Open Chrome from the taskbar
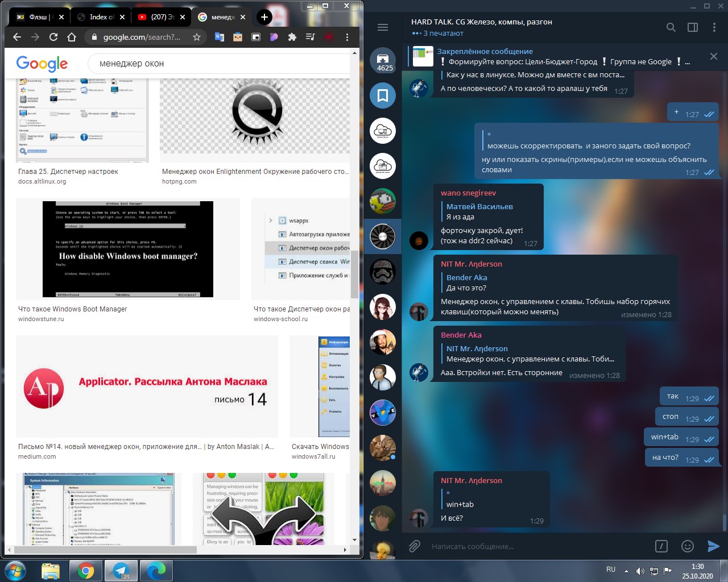This screenshot has height=582, width=728. tap(86, 571)
